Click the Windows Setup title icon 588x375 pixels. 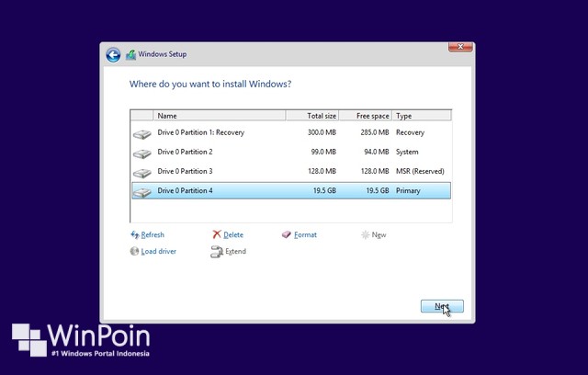pos(130,55)
